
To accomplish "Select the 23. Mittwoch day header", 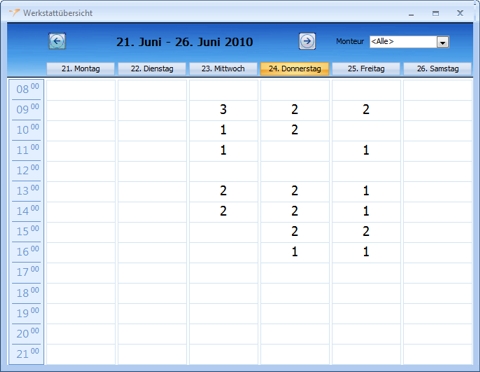I will pos(223,69).
